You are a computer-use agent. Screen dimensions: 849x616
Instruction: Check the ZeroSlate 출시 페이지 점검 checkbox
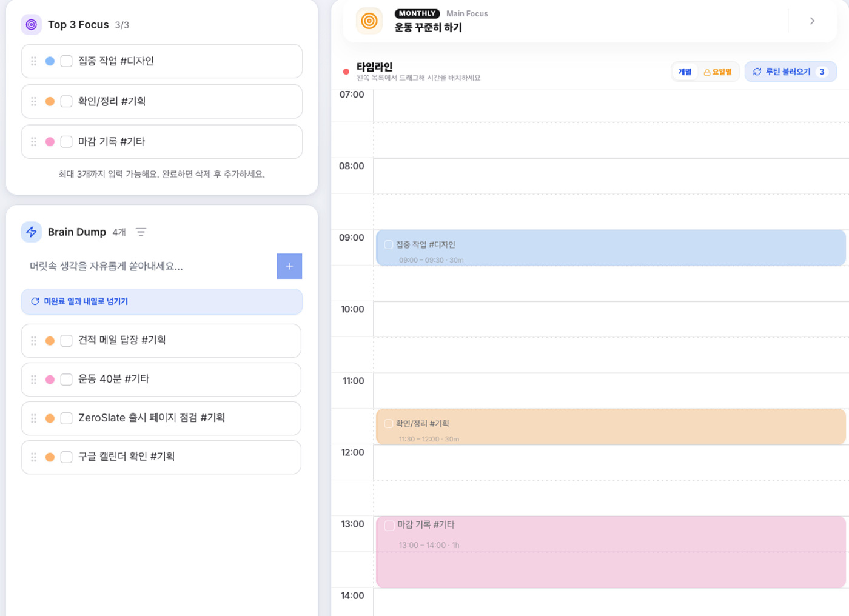coord(67,418)
